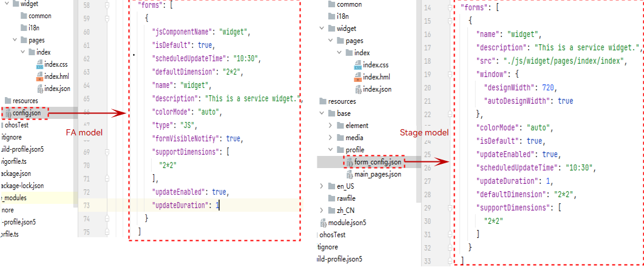The image size is (644, 270).
Task: Select ackage-lock.json in the FA model tree
Action: pyautogui.click(x=22, y=186)
